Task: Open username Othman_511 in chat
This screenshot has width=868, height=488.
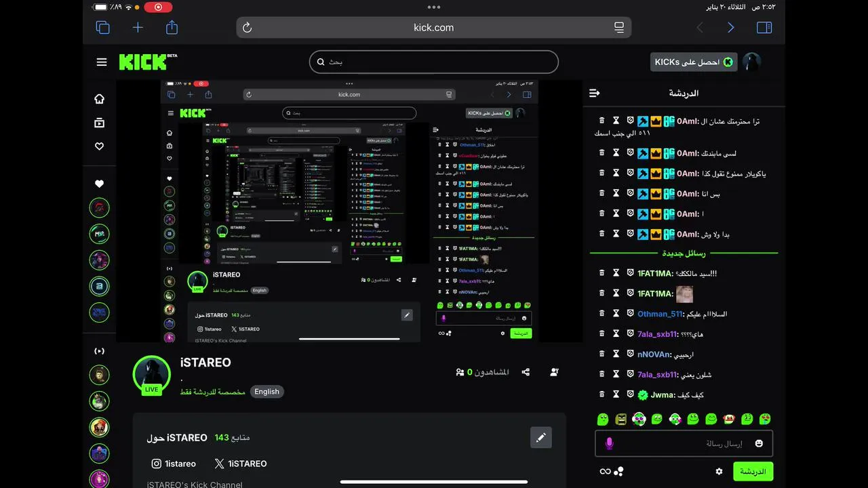Action: click(660, 314)
